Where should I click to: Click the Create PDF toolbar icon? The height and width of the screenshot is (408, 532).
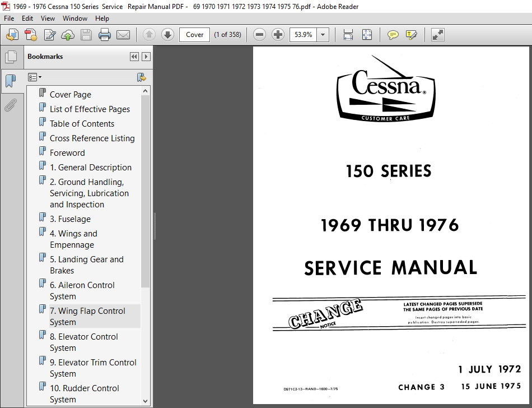point(31,35)
